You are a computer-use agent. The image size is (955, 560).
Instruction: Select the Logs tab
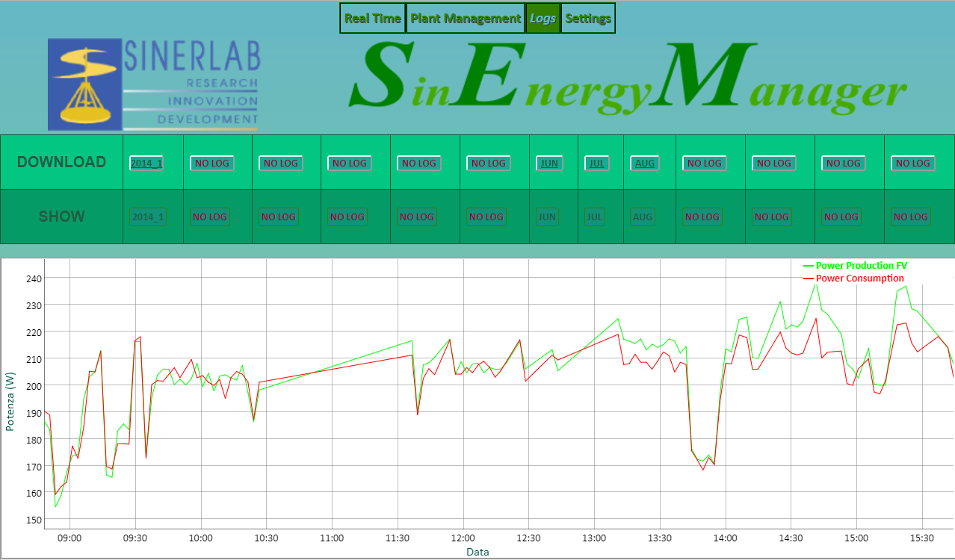[543, 19]
